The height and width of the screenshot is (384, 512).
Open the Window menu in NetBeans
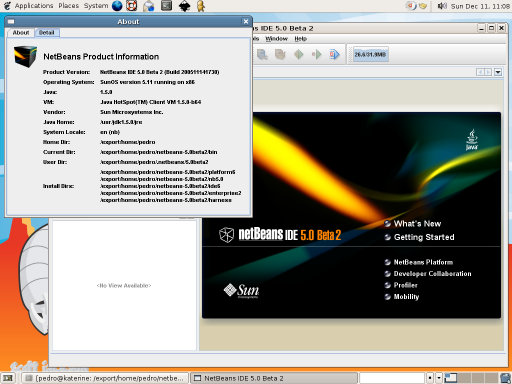pos(276,39)
